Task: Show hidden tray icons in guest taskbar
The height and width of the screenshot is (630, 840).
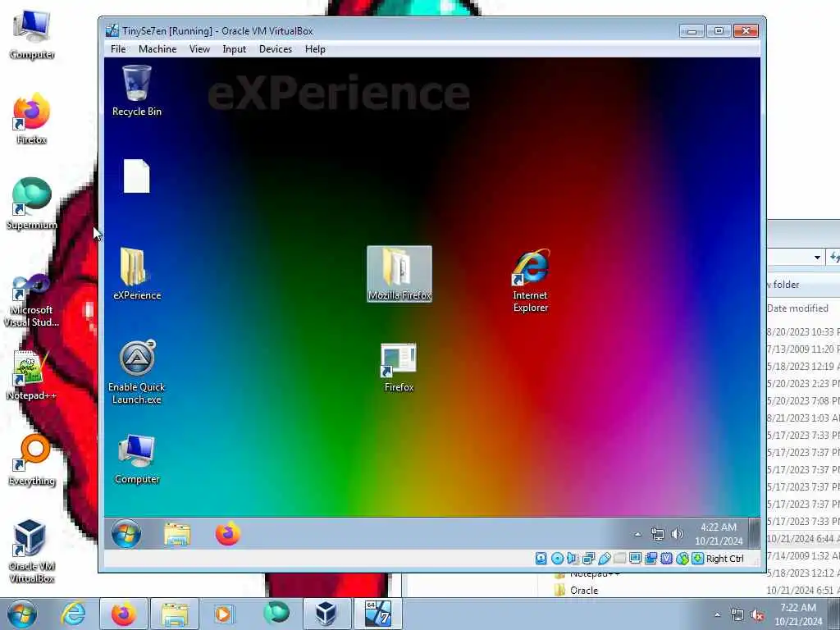Action: pos(637,534)
